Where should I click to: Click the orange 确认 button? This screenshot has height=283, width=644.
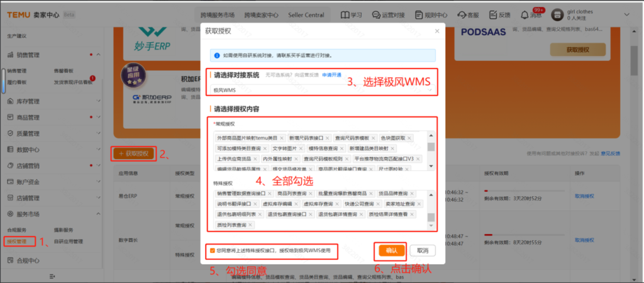pos(391,250)
